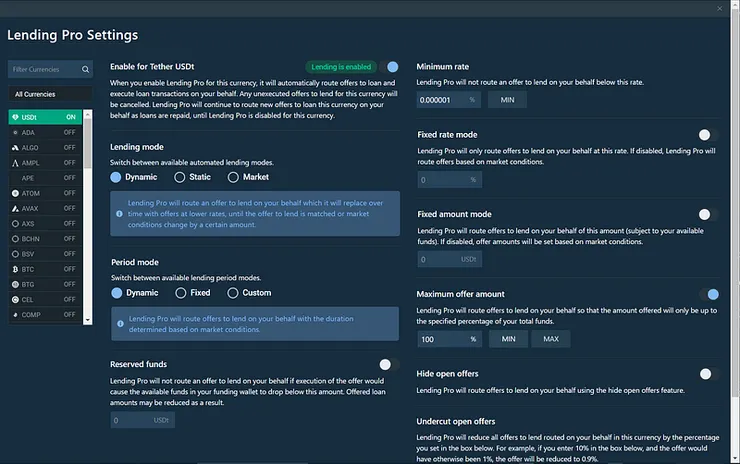
Task: Click the ALGO currency icon
Action: (x=15, y=148)
